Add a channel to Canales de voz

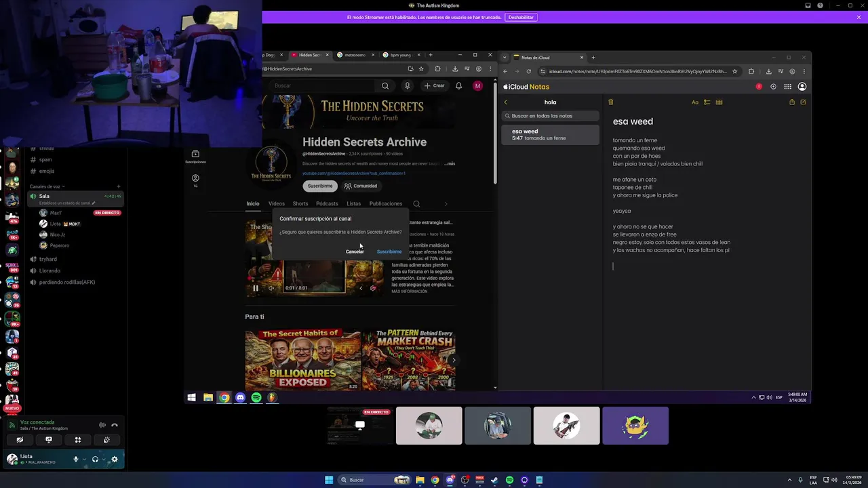[119, 186]
